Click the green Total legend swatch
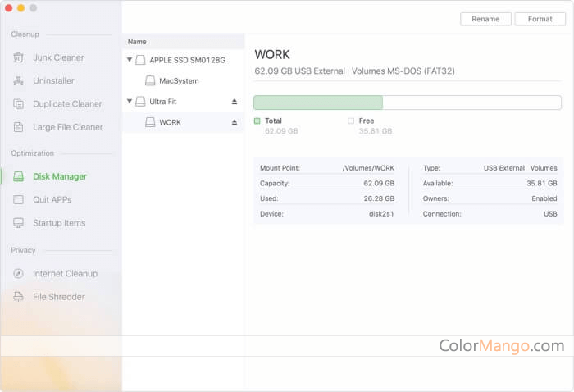Image resolution: width=574 pixels, height=392 pixels. point(257,121)
